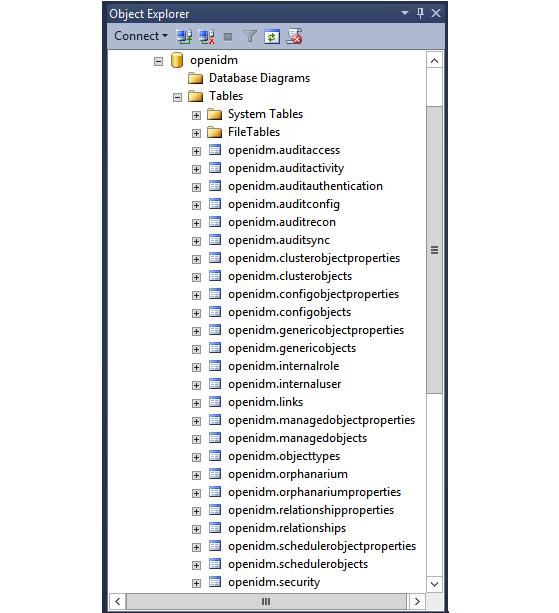Image resolution: width=559 pixels, height=613 pixels.
Task: Select the openidm.relationships table row
Action: tap(277, 528)
